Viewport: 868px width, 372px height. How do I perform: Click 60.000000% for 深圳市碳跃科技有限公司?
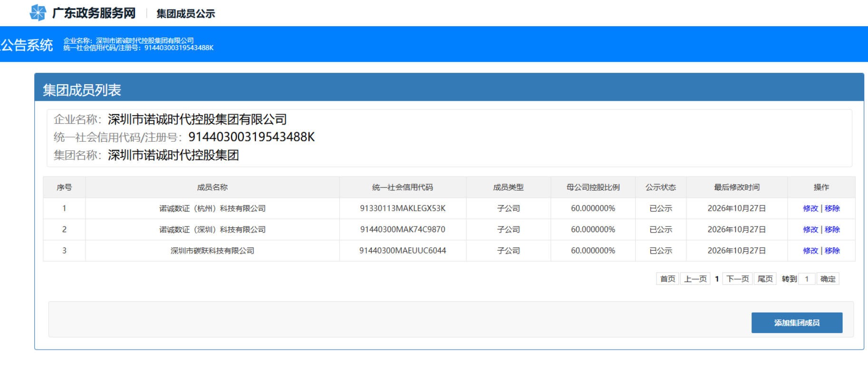[x=593, y=251]
